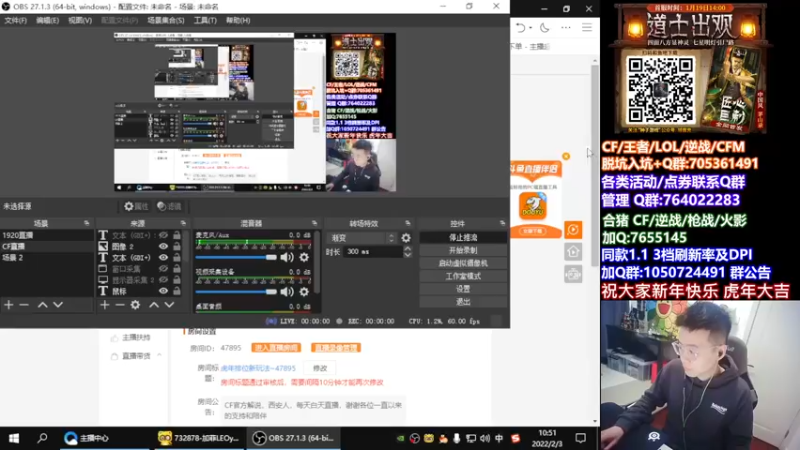Undock the 转场特效 panel with its header icon
The width and height of the screenshot is (800, 450).
[x=408, y=223]
